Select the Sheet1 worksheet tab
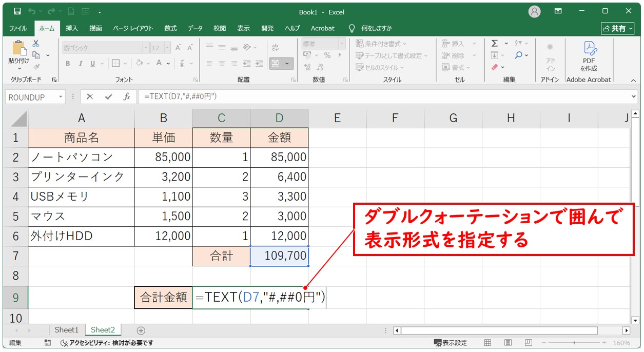This screenshot has width=644, height=352. [x=66, y=330]
